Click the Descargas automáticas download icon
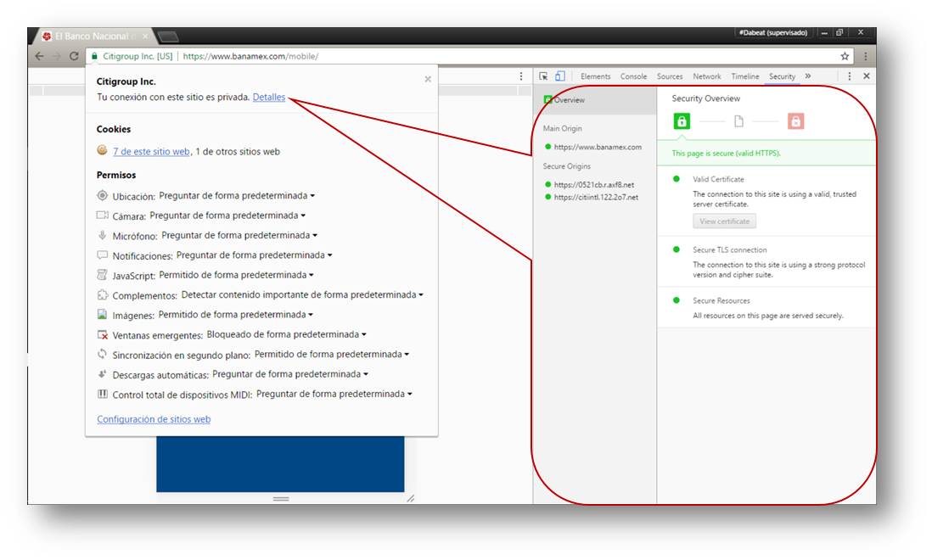Viewport: 932px width, 560px height. pyautogui.click(x=102, y=374)
